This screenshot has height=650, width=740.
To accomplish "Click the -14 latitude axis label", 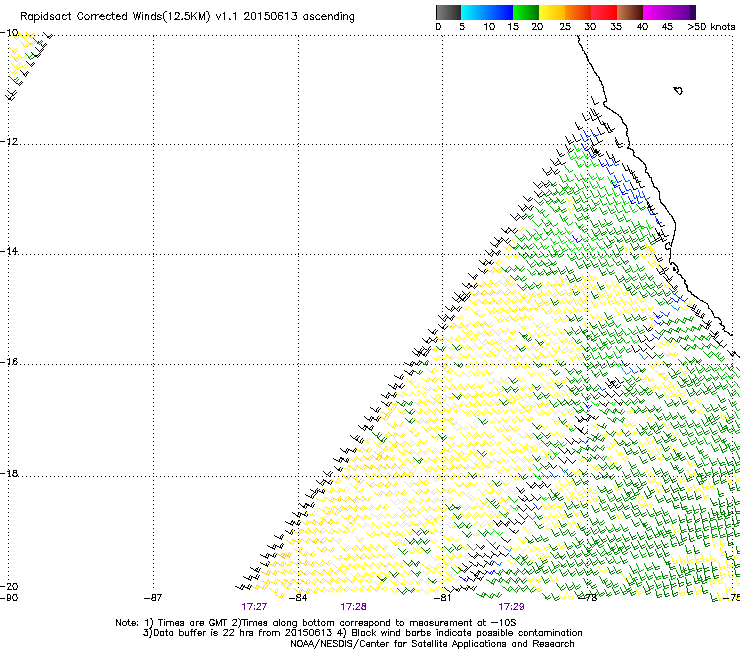I will coord(9,251).
